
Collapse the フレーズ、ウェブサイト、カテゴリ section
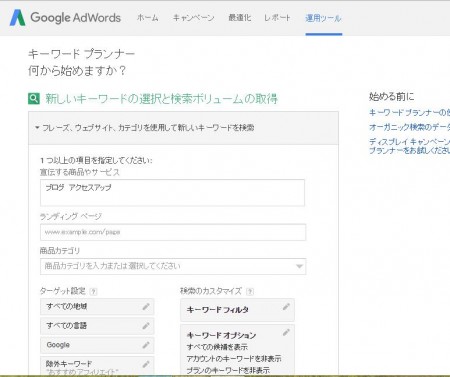183,128
